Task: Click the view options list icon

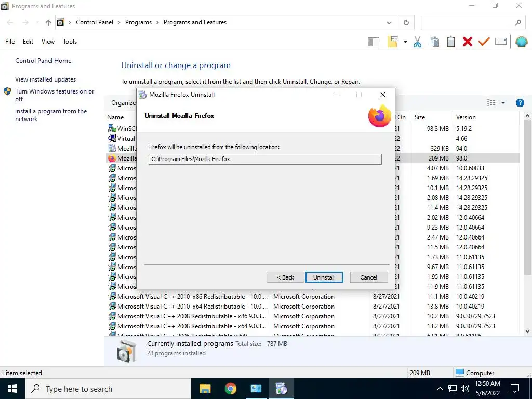Action: [491, 103]
